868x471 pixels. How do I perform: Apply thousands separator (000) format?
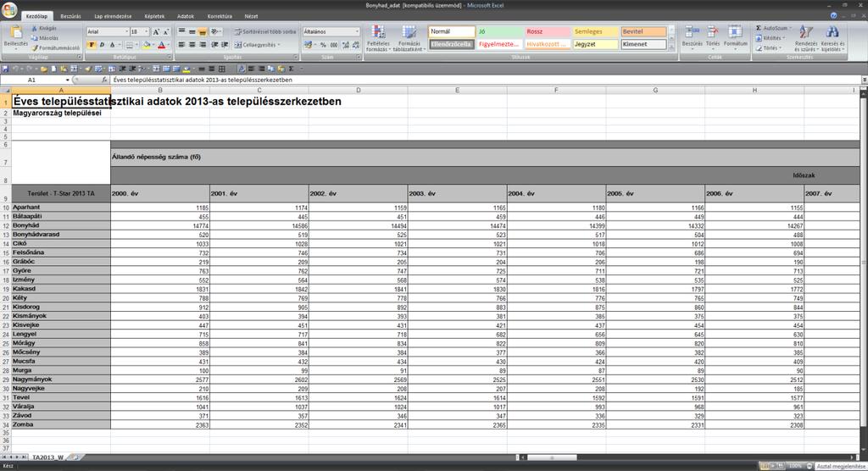(x=334, y=45)
